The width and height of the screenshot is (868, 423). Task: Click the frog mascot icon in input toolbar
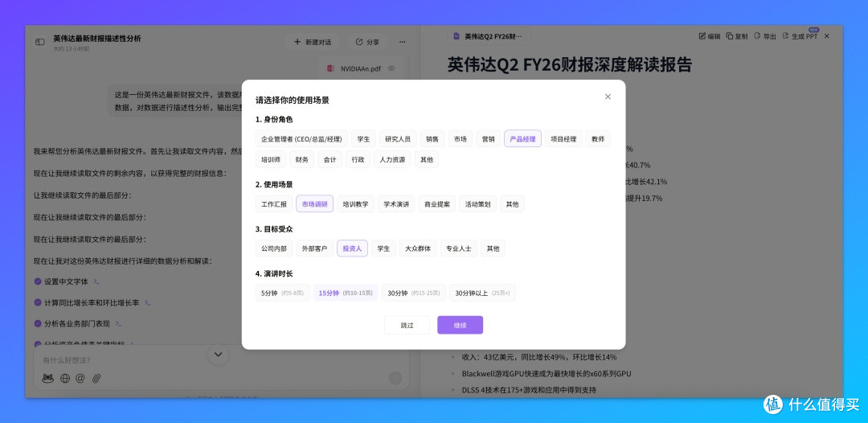pos(48,379)
